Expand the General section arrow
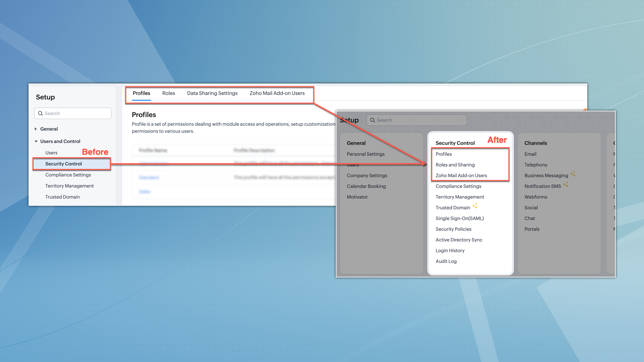This screenshot has width=644, height=362. [x=36, y=129]
